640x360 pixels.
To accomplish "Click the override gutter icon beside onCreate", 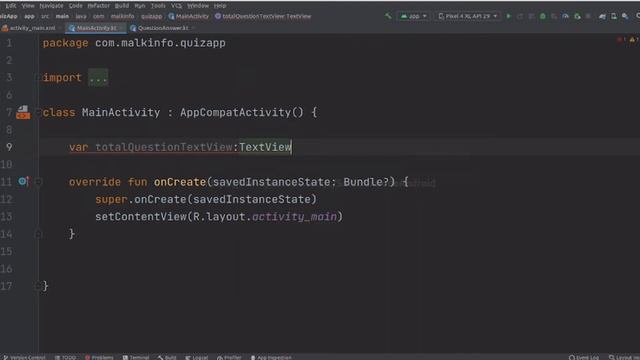I will tap(23, 181).
